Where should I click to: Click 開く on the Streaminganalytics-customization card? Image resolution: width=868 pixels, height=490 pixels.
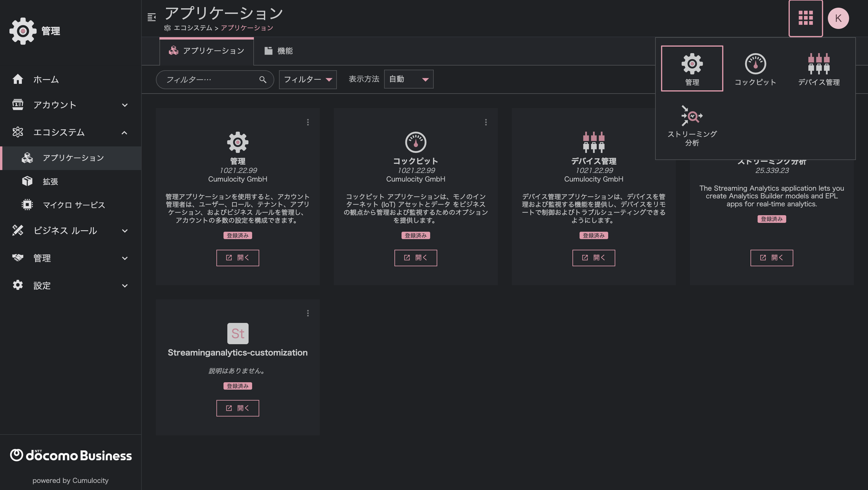pos(238,408)
